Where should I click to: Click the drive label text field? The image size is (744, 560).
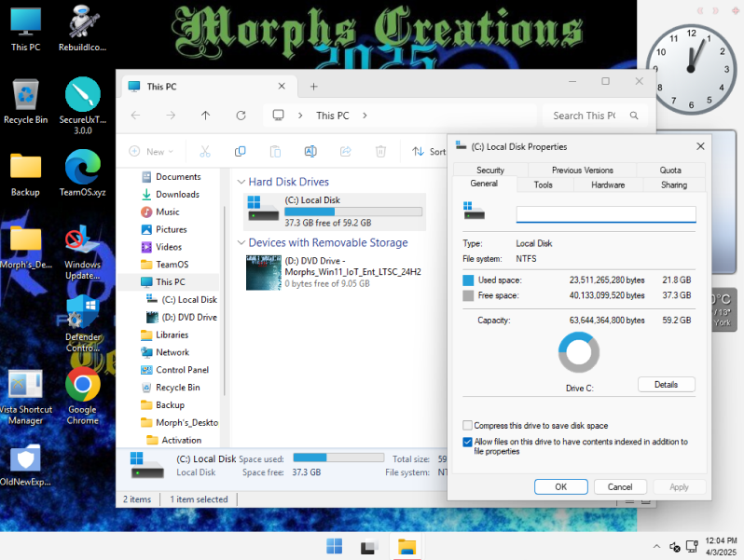click(606, 214)
